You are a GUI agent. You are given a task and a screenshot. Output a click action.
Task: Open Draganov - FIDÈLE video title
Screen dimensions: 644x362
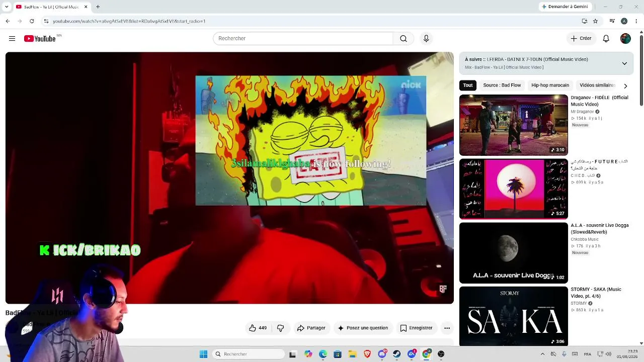tap(599, 101)
